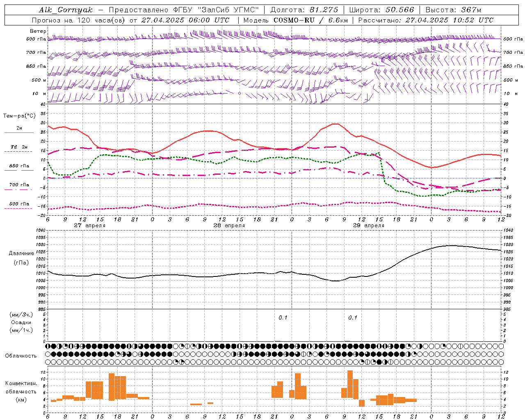The width and height of the screenshot is (525, 420).
Task: Select the "28 апреля" date label
Action: click(x=229, y=226)
